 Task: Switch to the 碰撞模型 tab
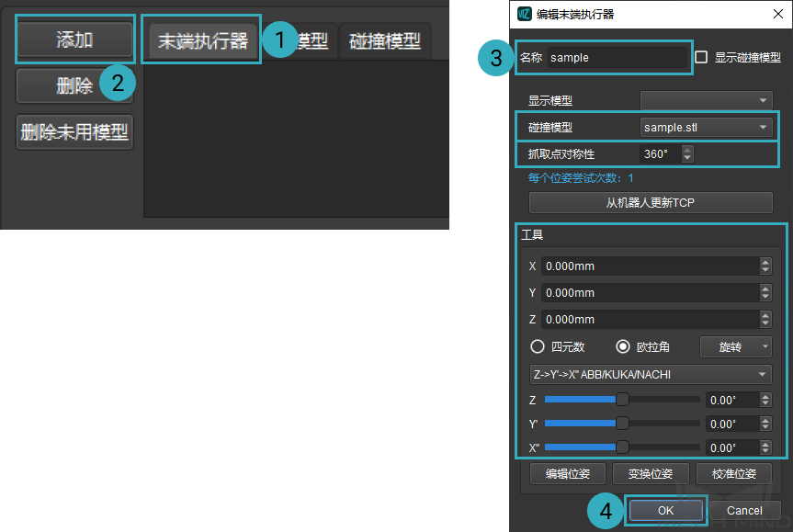tap(385, 41)
